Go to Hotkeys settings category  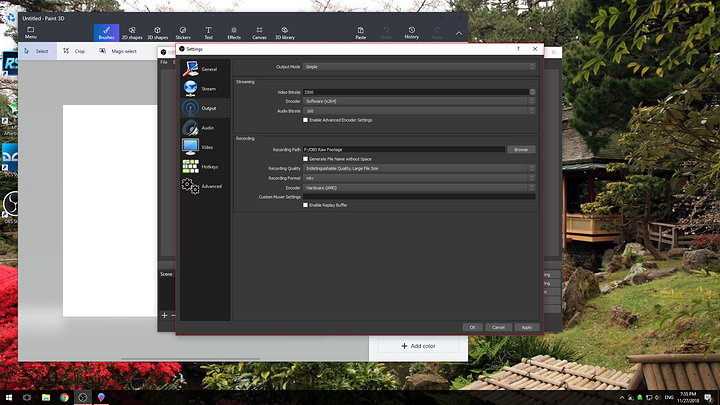pyautogui.click(x=203, y=166)
